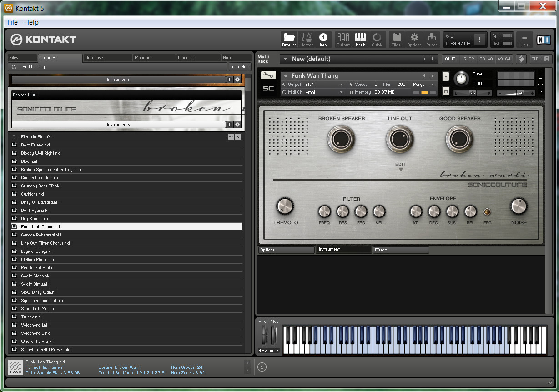Click the Master editor icon
The height and width of the screenshot is (392, 559).
[306, 39]
